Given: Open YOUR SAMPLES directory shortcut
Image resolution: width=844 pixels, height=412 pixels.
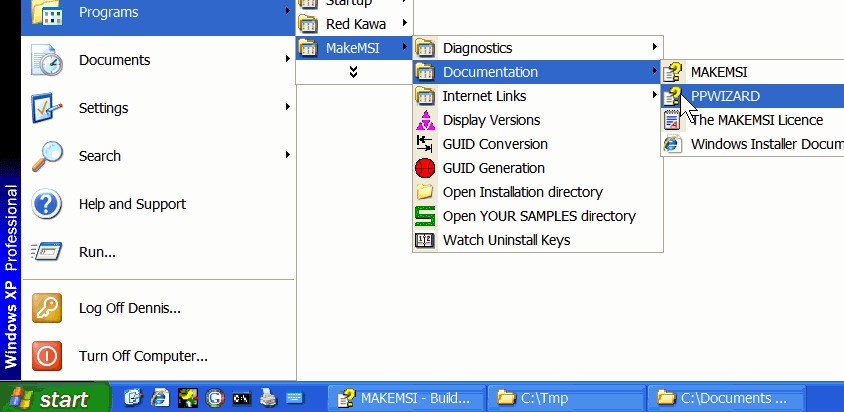Looking at the screenshot, I should pos(538,216).
